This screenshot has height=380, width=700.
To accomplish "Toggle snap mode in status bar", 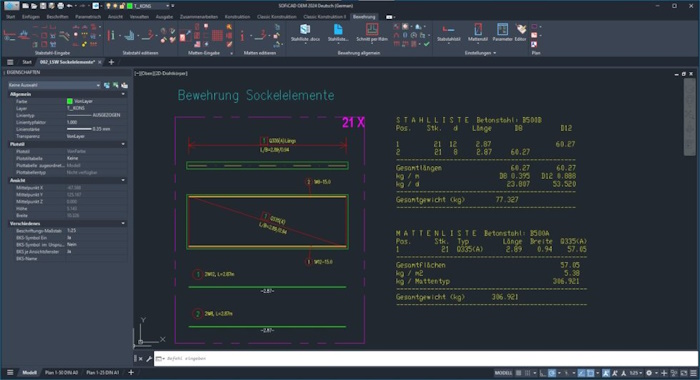I will point(528,373).
